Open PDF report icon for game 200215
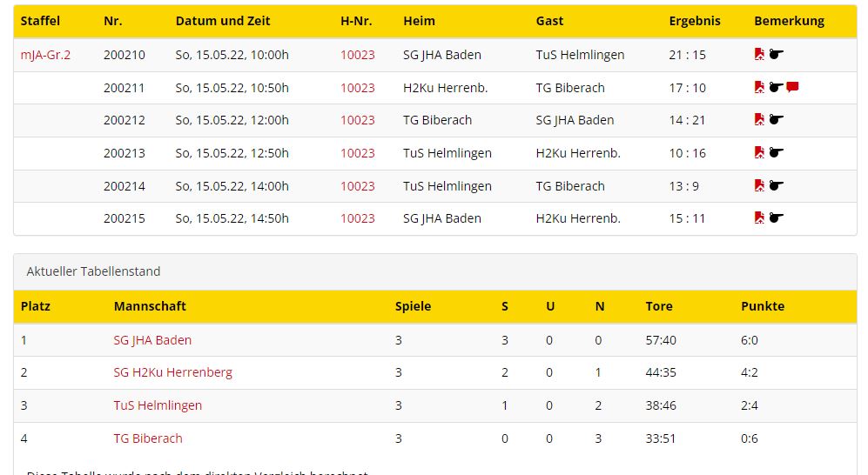This screenshot has height=475, width=868. (759, 217)
